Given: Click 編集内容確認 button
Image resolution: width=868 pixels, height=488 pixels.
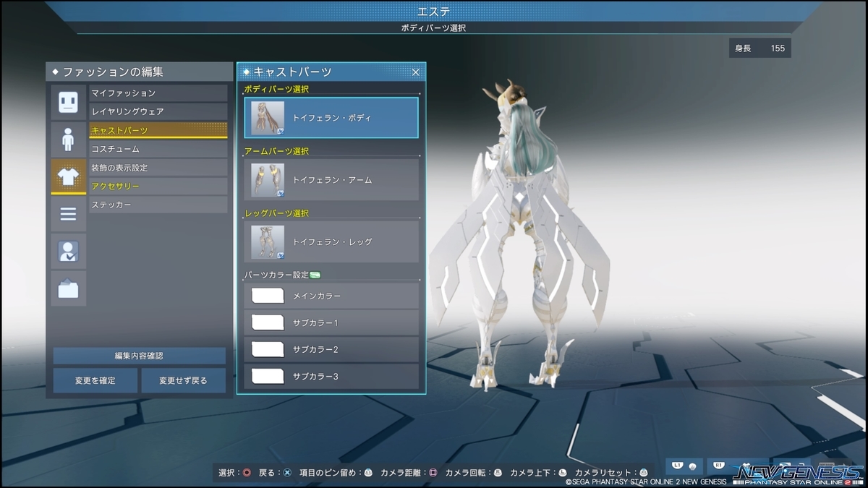Looking at the screenshot, I should (140, 356).
